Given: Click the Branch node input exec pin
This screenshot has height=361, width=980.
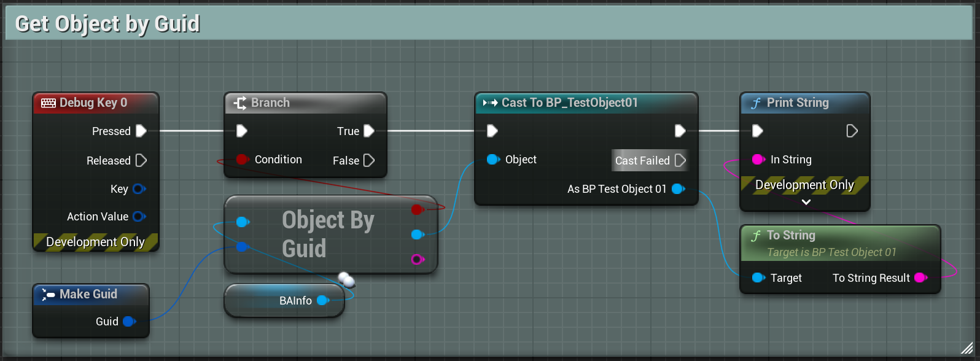Looking at the screenshot, I should click(x=242, y=131).
